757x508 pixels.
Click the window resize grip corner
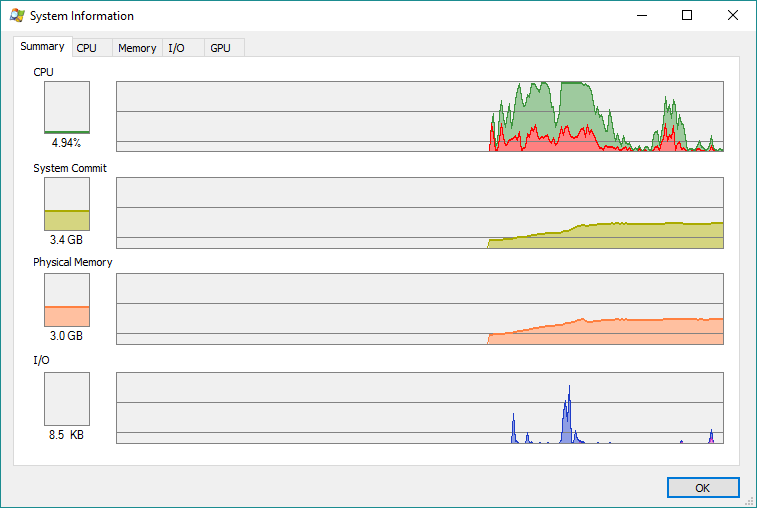click(x=749, y=501)
